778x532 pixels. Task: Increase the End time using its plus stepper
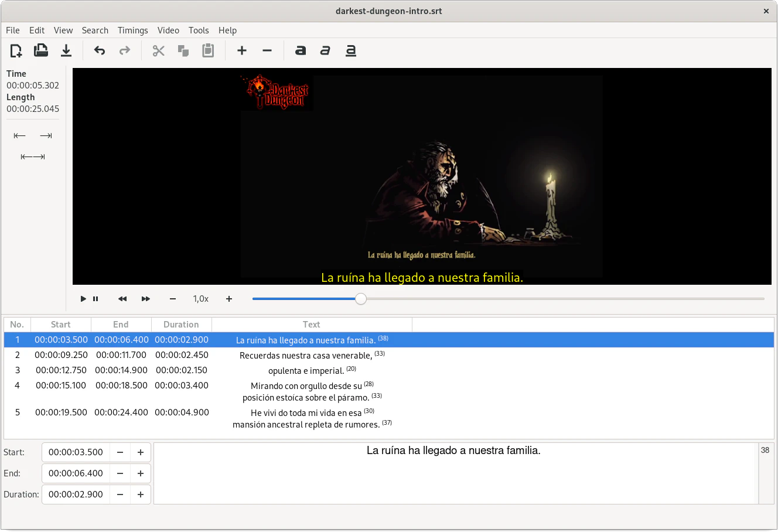[140, 473]
